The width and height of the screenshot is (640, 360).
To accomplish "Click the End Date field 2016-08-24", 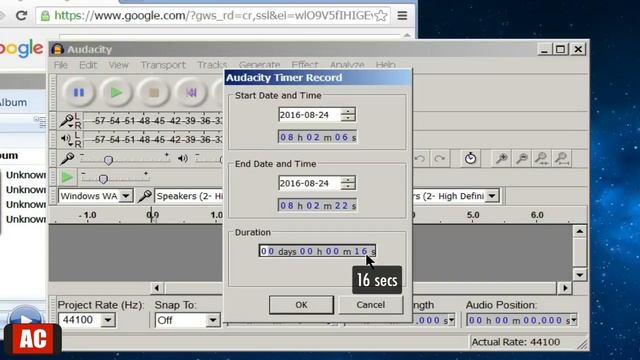I will click(x=309, y=183).
